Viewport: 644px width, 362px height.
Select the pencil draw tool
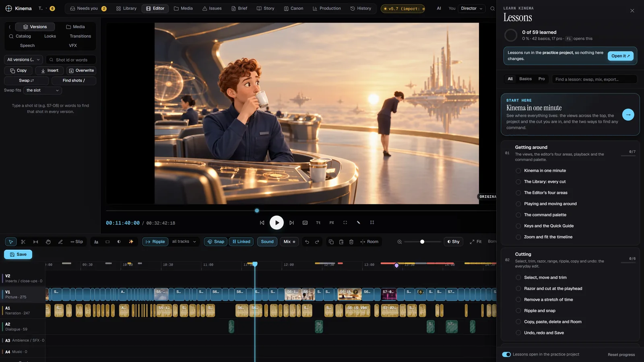click(60, 242)
